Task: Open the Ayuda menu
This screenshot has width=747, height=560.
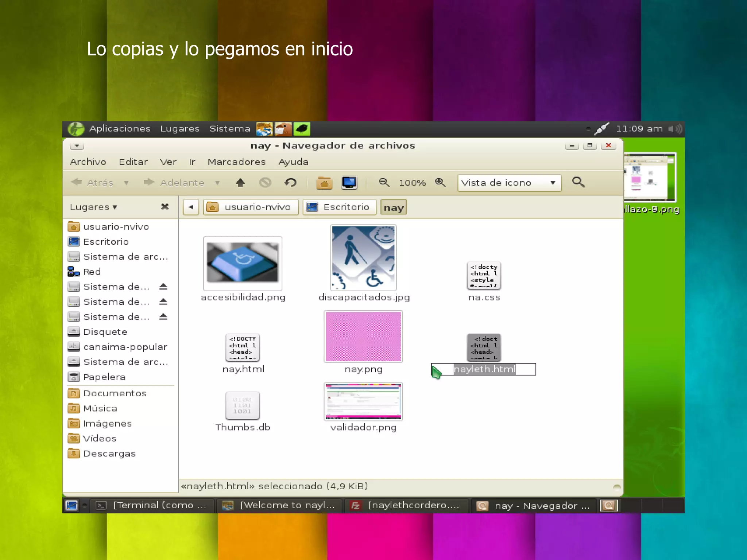Action: click(294, 162)
